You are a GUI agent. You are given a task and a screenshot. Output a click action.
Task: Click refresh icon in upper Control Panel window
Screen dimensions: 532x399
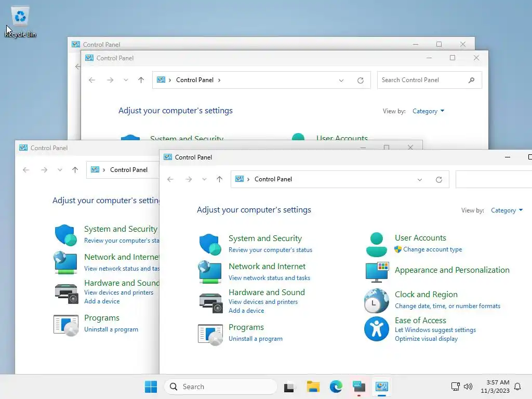click(361, 81)
